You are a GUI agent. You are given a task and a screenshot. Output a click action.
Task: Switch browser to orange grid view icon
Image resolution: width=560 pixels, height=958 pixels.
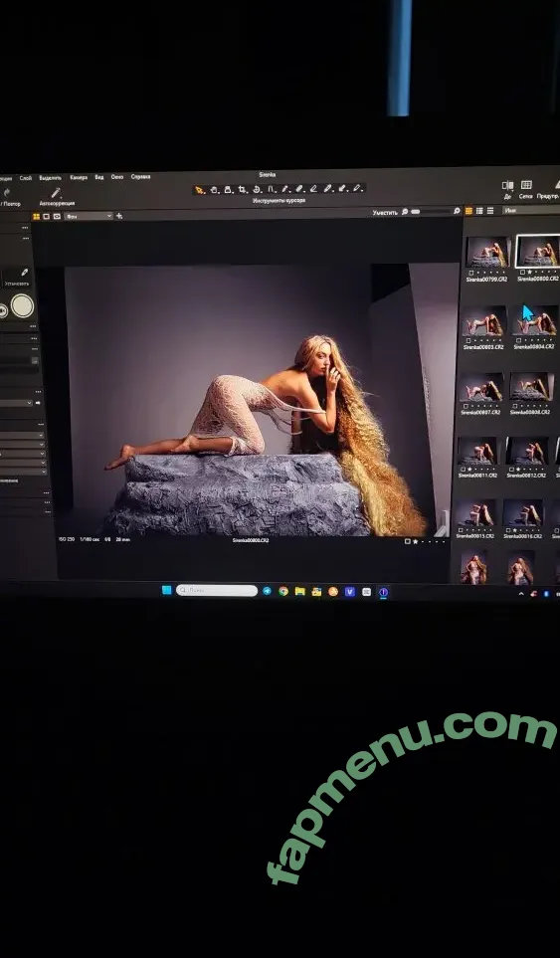pos(469,211)
